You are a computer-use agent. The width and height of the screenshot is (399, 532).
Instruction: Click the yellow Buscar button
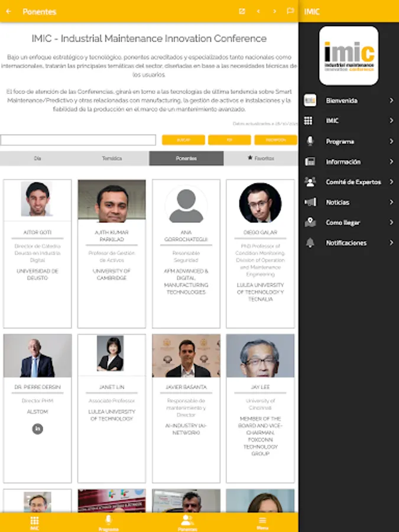(x=184, y=140)
